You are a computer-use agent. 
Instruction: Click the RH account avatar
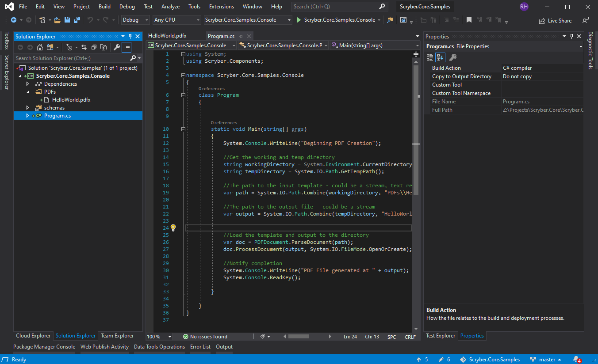coord(524,7)
